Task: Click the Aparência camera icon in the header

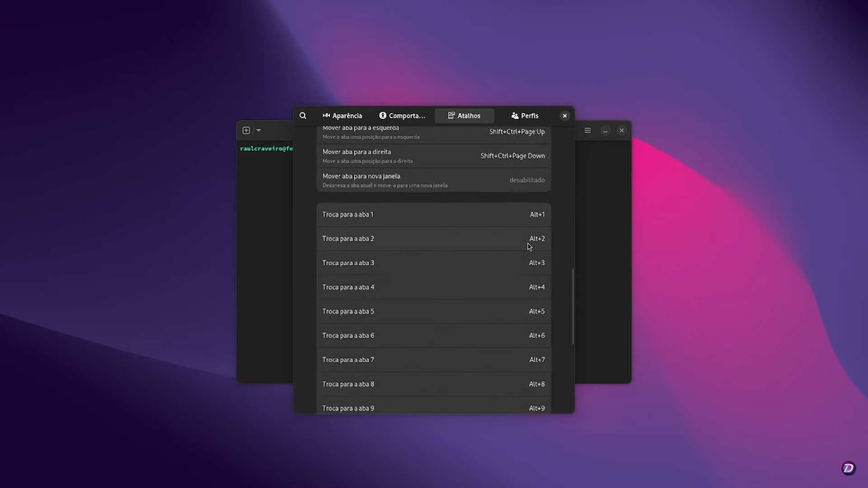Action: click(326, 116)
